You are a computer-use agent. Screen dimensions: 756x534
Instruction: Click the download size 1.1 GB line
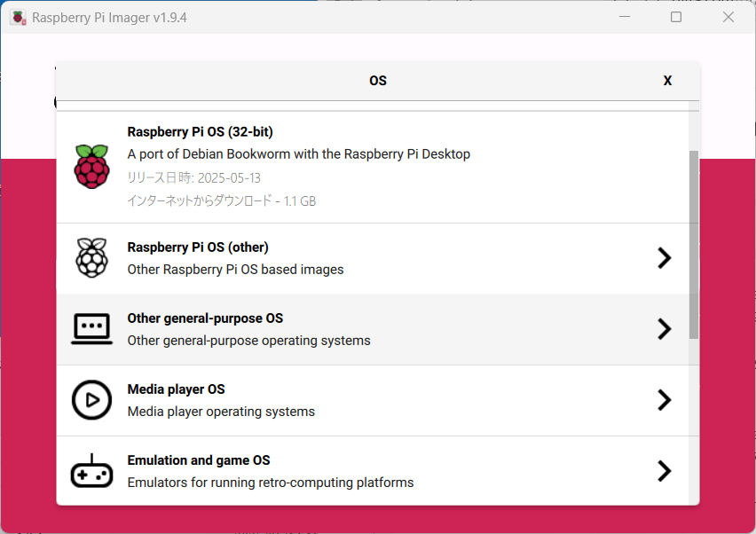(221, 201)
